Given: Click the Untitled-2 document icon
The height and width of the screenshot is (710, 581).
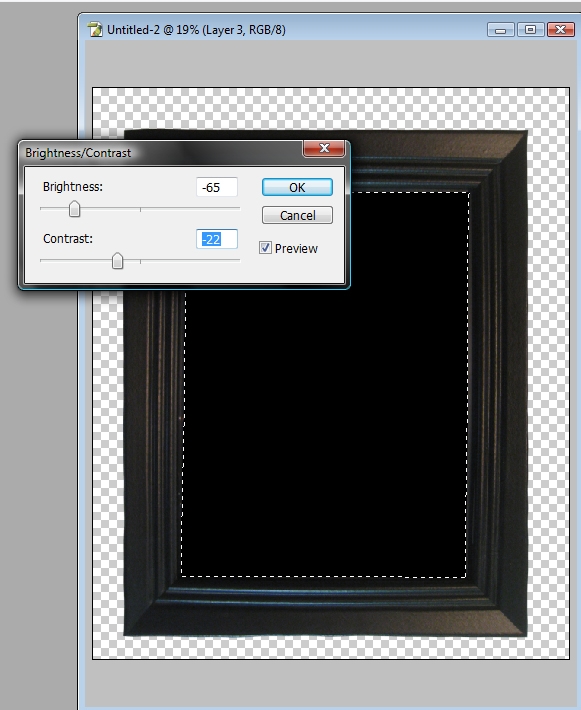Looking at the screenshot, I should click(95, 29).
